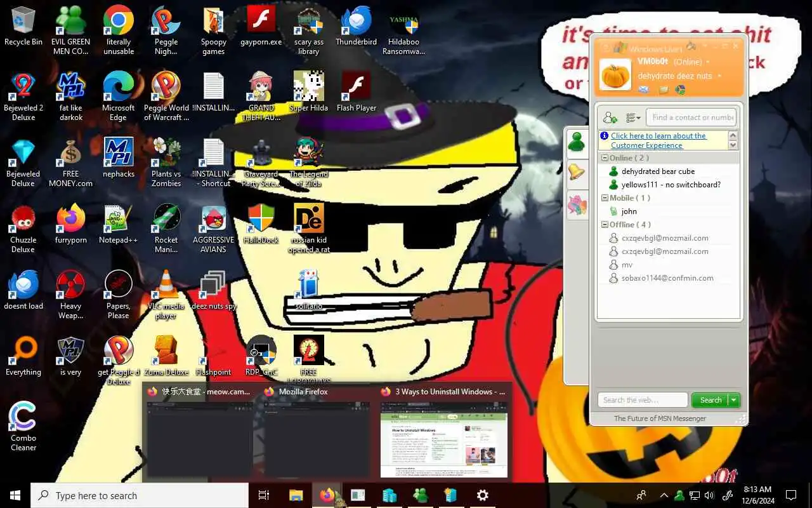Click the green buddy tab in Messenger sidebar

click(577, 142)
